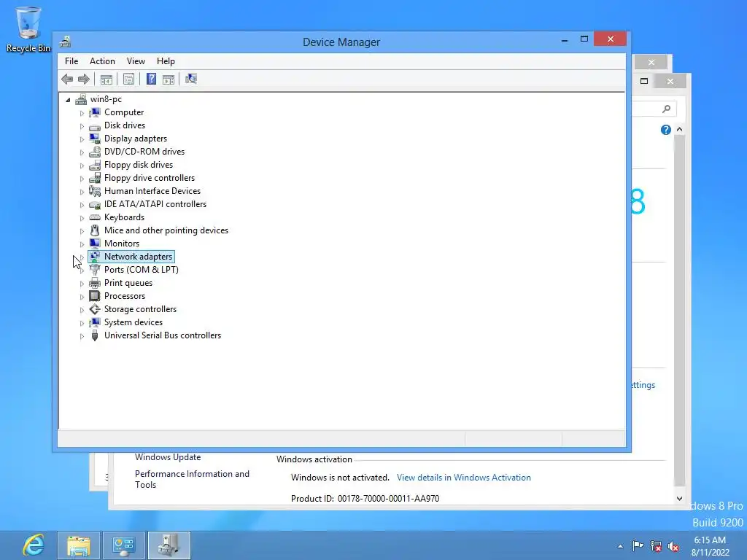Click the Properties toolbar icon
Screen dimensions: 747x560
pos(128,79)
